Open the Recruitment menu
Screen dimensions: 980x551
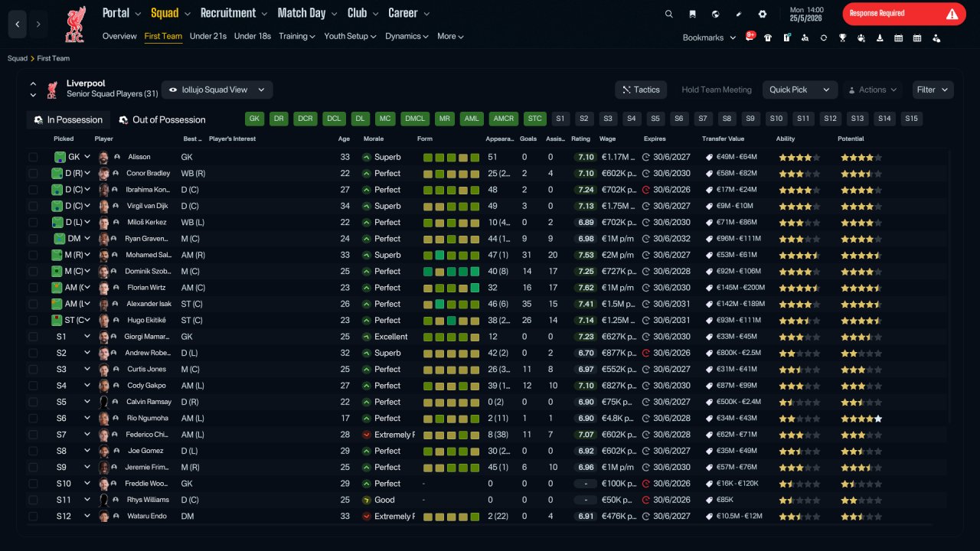click(234, 13)
